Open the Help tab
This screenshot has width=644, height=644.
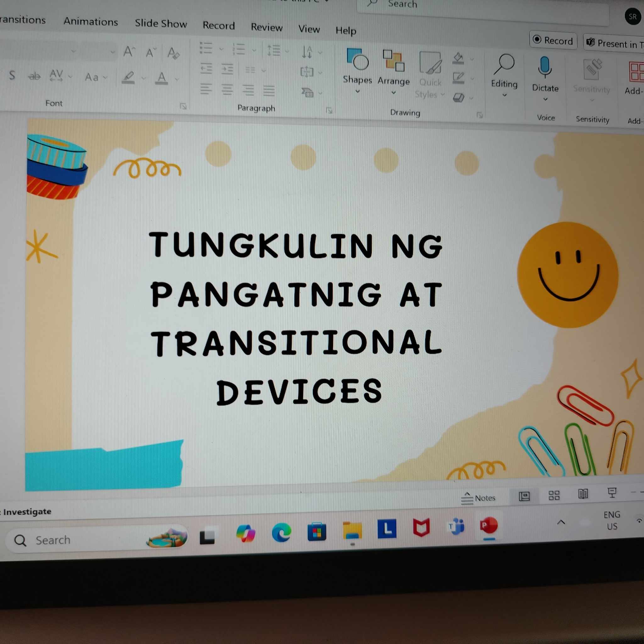click(x=346, y=31)
